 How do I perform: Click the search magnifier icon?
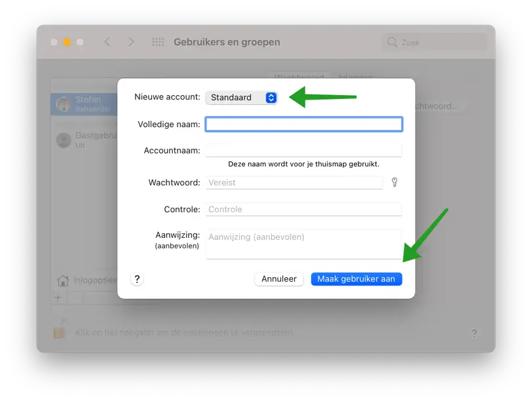coord(392,42)
